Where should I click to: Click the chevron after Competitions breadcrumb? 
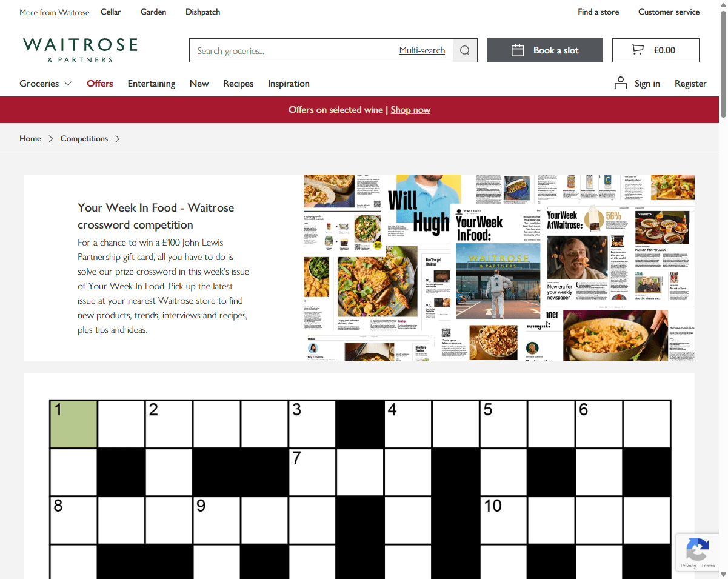tap(118, 139)
